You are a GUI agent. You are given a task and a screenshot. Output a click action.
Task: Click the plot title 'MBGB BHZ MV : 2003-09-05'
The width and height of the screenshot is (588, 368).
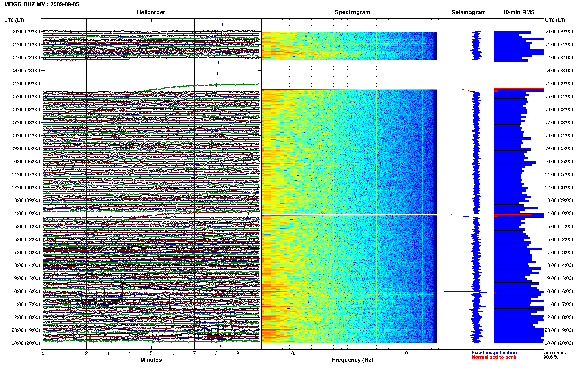(x=42, y=4)
